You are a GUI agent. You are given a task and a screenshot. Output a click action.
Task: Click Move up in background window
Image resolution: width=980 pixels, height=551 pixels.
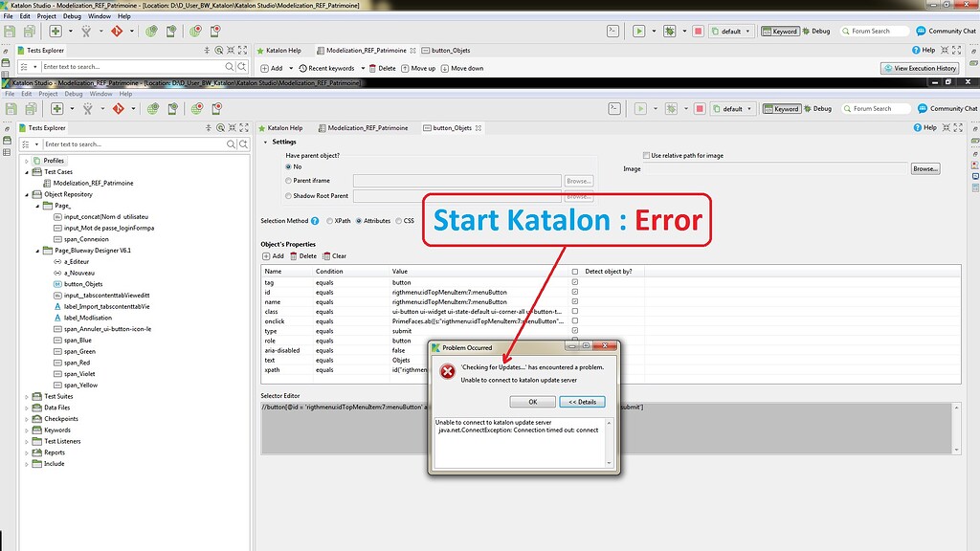click(x=418, y=68)
